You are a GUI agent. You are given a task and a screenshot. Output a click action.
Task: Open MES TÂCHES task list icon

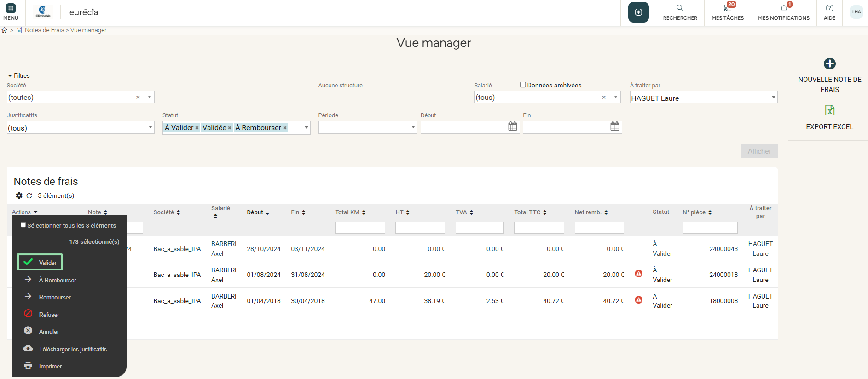pyautogui.click(x=727, y=8)
